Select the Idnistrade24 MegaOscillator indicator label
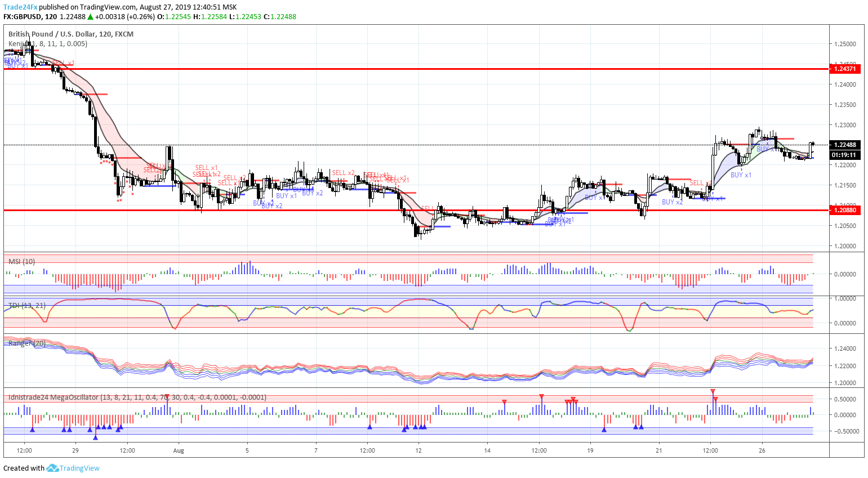 (x=137, y=397)
